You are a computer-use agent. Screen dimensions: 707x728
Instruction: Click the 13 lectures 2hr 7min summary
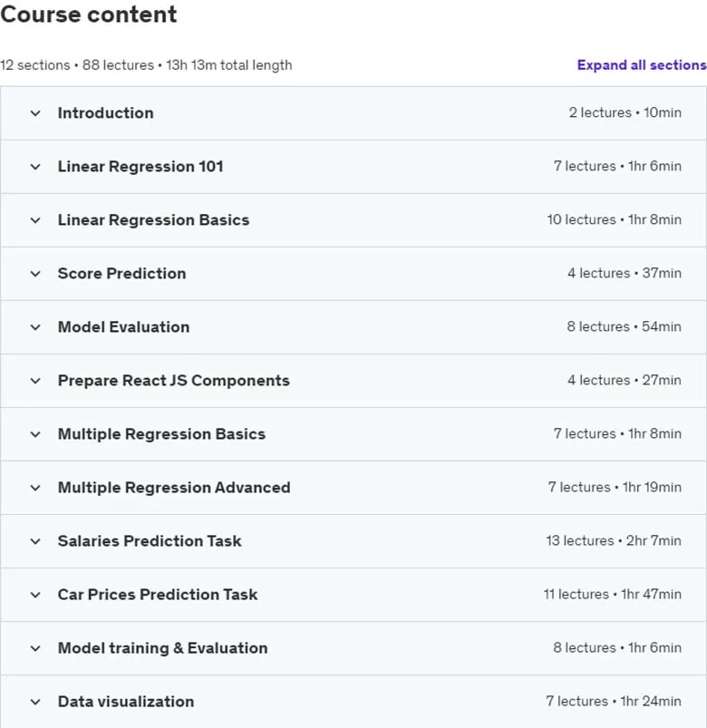pos(614,540)
